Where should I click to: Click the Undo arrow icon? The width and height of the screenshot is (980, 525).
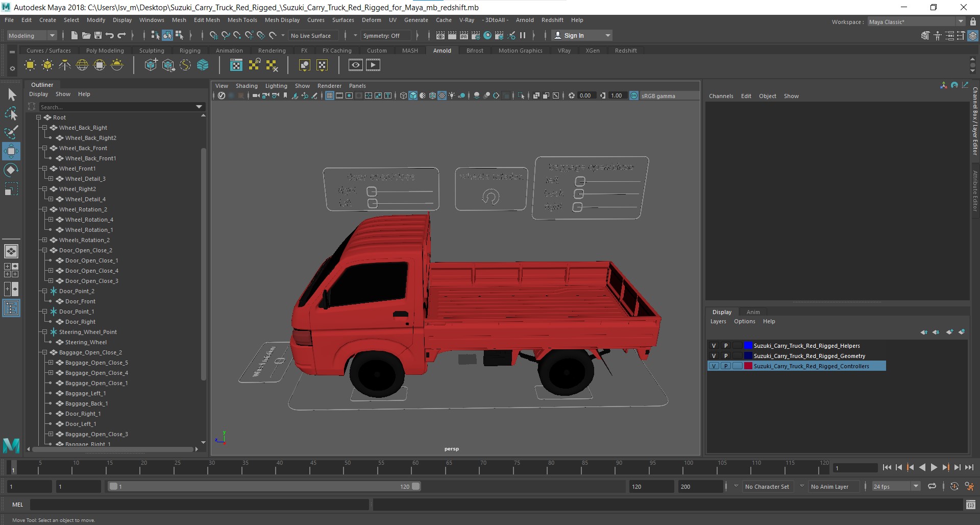[x=109, y=35]
